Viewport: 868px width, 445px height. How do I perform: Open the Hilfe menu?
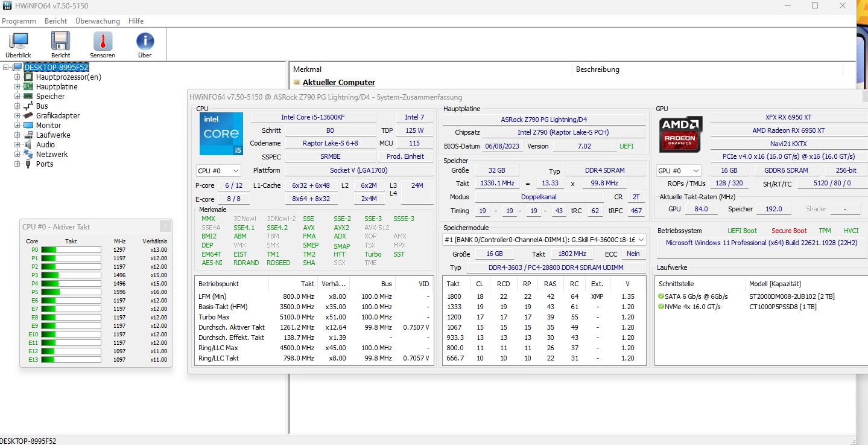[x=136, y=21]
